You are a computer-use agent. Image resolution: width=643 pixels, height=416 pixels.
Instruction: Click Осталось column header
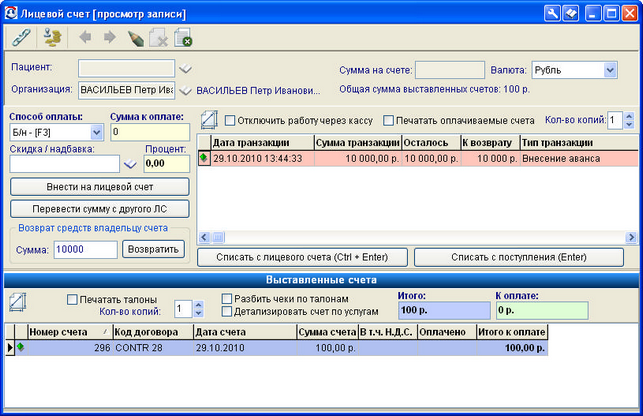[431, 143]
